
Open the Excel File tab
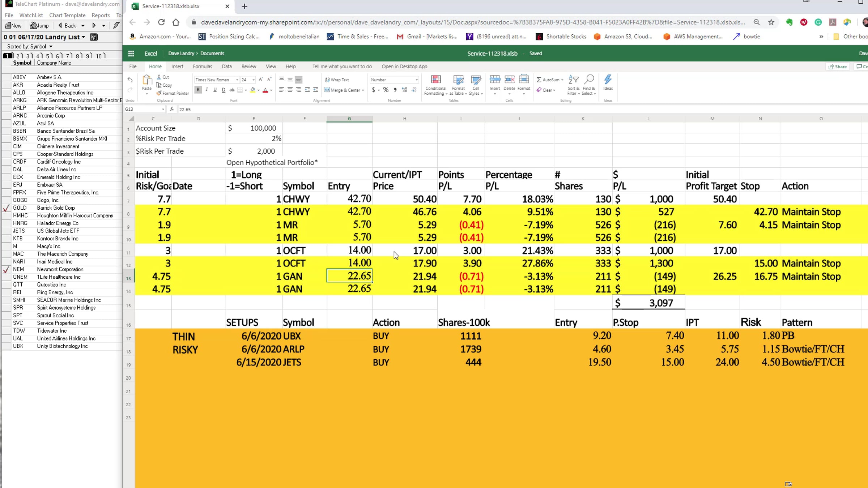coord(133,67)
